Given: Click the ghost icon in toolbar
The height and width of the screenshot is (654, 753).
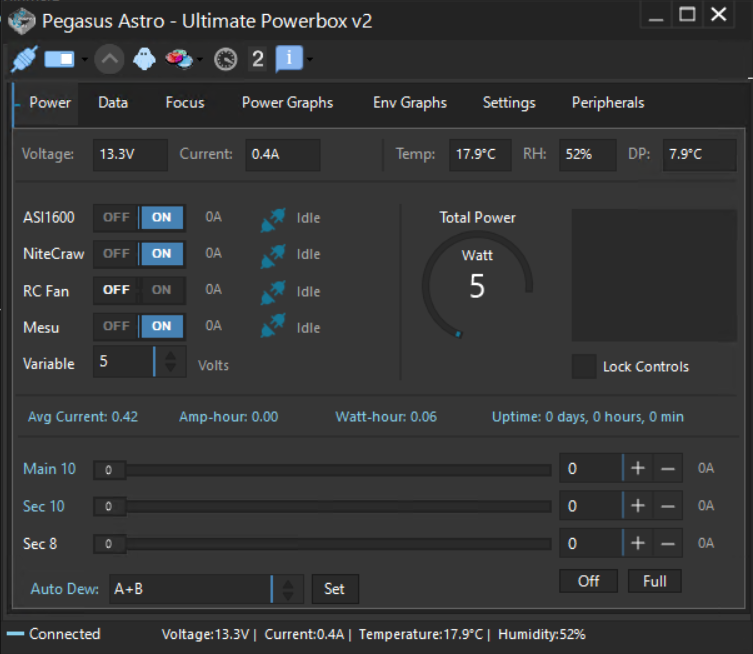Looking at the screenshot, I should coord(145,60).
